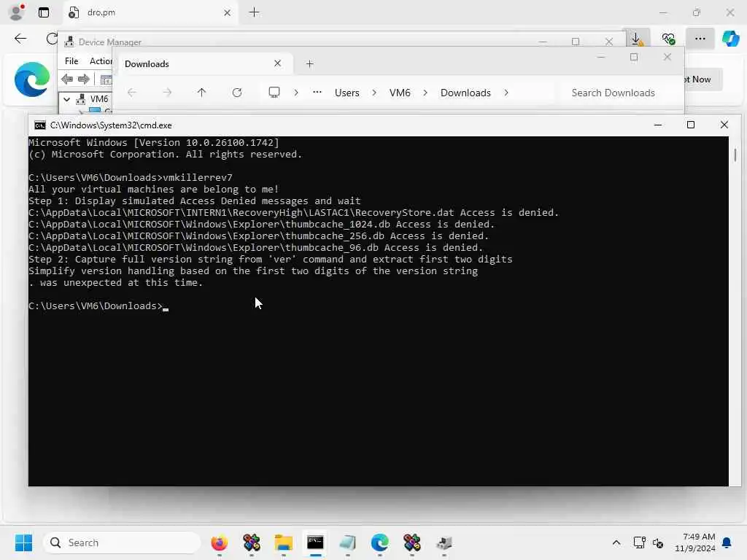Click 'was unexpected at this time' line
The width and height of the screenshot is (747, 560).
[x=116, y=283]
